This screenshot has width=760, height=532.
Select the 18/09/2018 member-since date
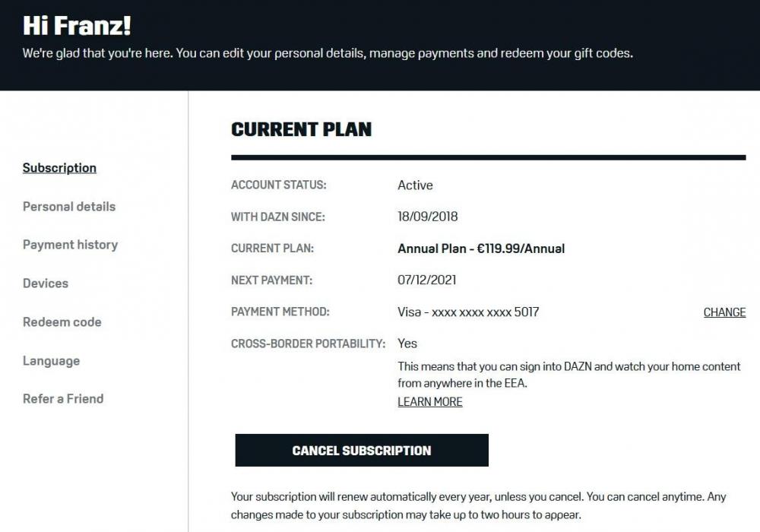[427, 217]
